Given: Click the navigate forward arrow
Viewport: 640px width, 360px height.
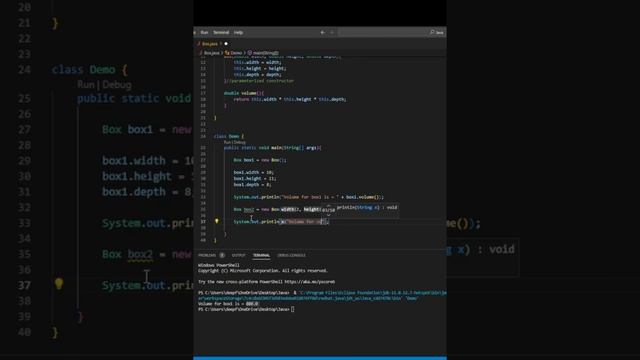Looking at the screenshot, I should pyautogui.click(x=332, y=32).
